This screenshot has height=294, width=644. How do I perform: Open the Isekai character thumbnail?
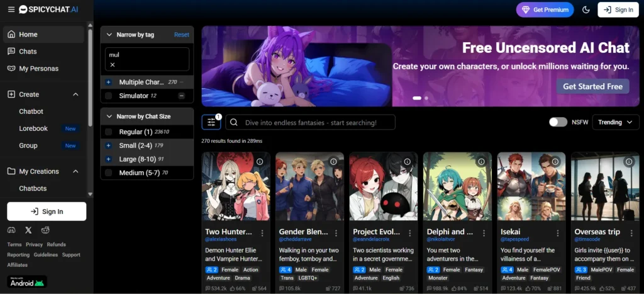point(531,186)
